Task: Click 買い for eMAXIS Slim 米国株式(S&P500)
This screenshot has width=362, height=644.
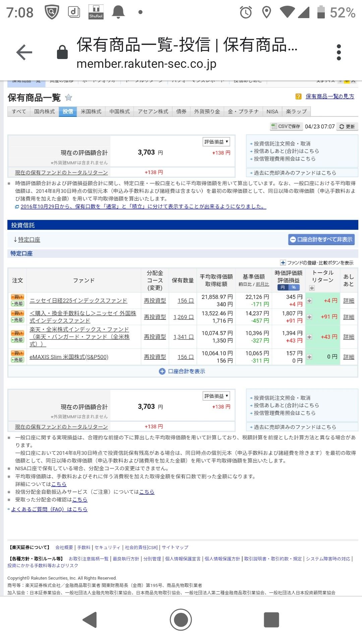Action: pos(17,353)
